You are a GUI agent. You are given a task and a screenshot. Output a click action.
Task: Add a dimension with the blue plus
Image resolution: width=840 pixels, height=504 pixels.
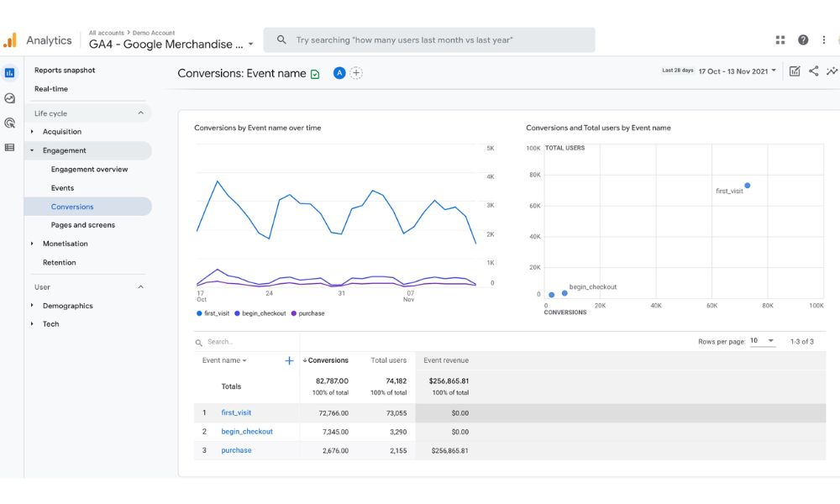[289, 360]
